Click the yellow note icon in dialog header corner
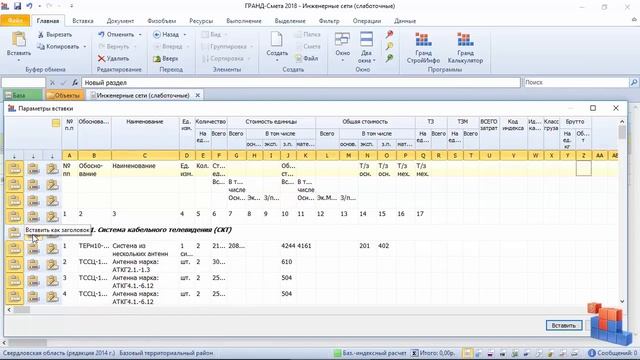Image resolution: width=640 pixels, height=360 pixels. 56,123
